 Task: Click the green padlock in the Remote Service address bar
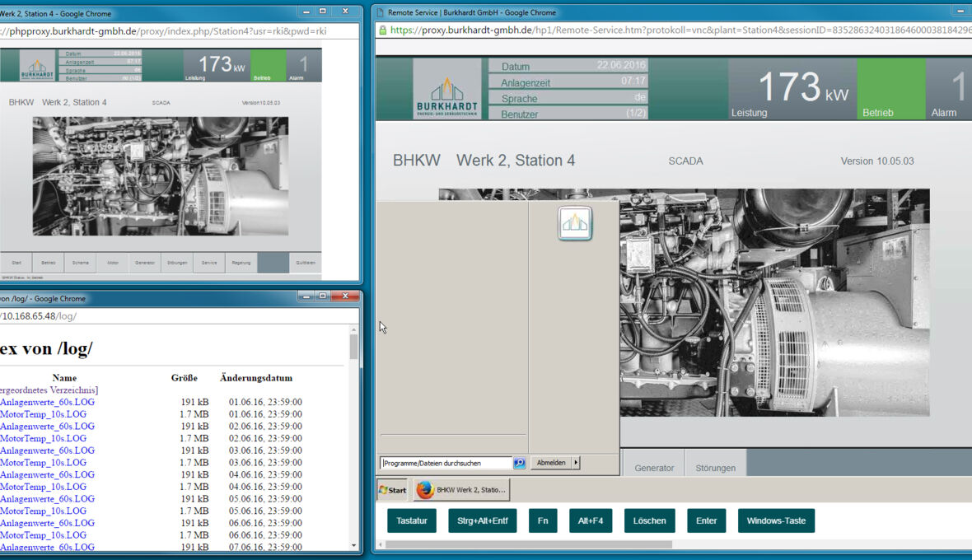tap(382, 30)
